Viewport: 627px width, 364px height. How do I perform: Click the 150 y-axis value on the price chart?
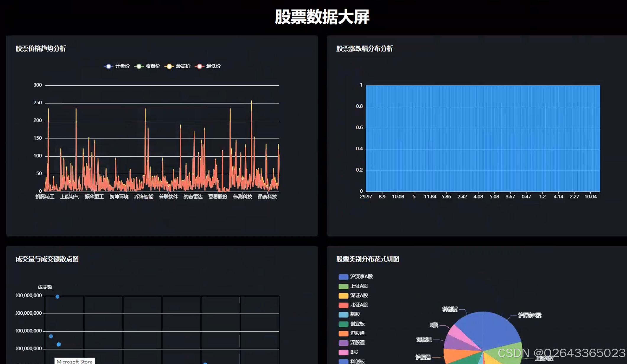(x=38, y=138)
